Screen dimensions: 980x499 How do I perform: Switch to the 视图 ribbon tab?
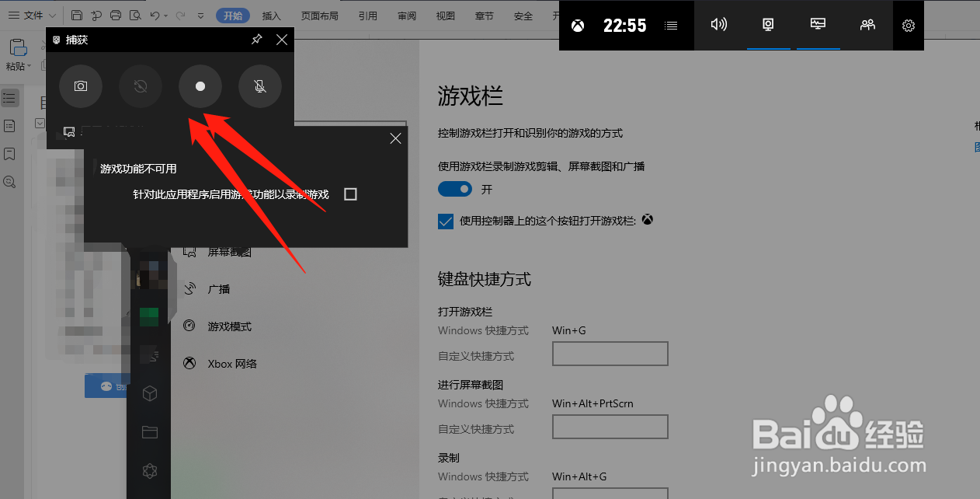point(446,16)
